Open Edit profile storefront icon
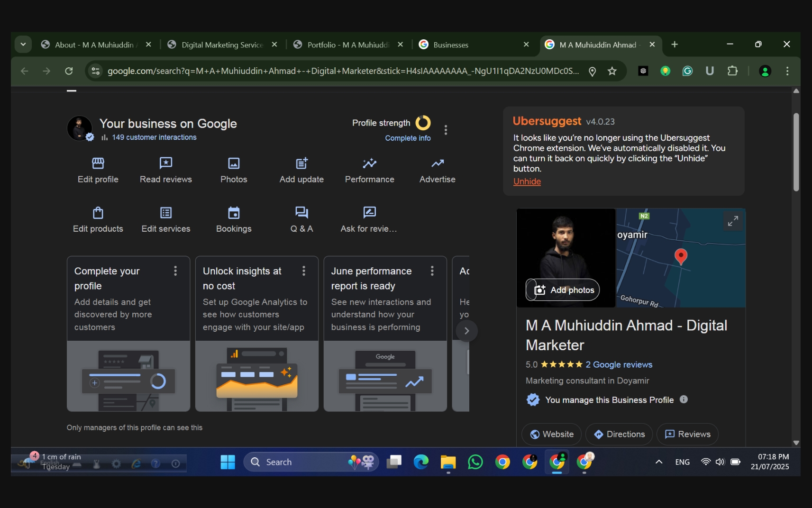This screenshot has height=508, width=812. (x=98, y=163)
